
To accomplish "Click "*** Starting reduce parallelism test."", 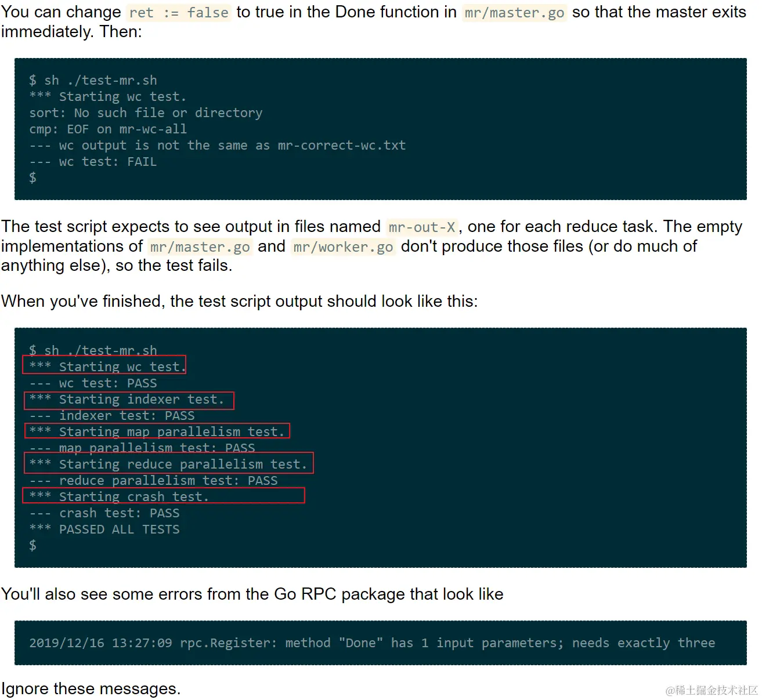I will point(168,465).
